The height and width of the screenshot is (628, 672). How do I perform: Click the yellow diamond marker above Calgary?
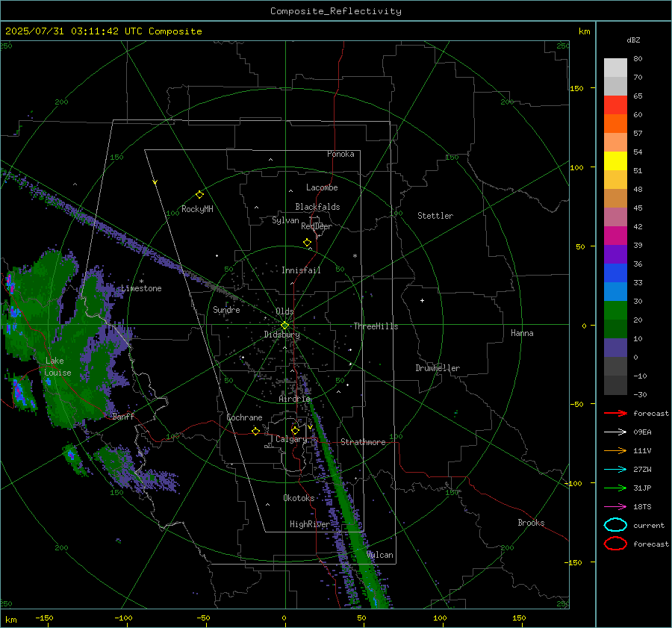[295, 430]
